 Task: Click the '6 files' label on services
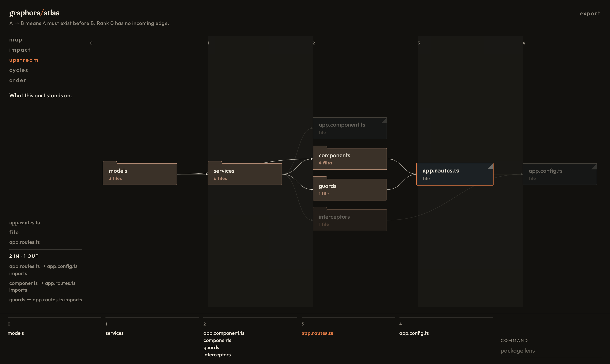[x=220, y=178]
